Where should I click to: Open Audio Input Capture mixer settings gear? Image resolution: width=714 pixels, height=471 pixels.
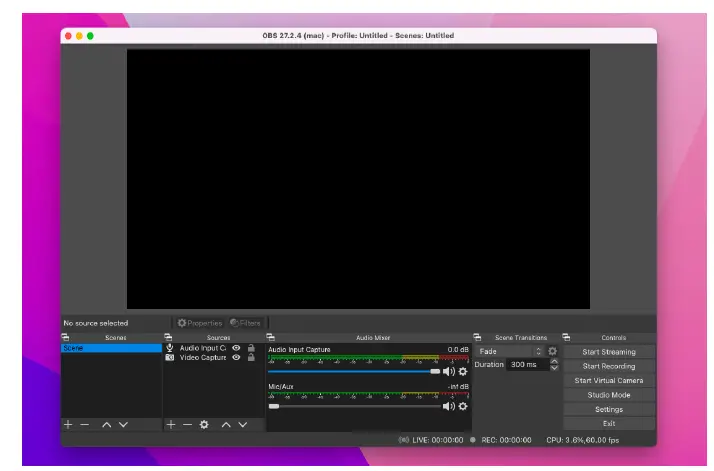[x=463, y=371]
